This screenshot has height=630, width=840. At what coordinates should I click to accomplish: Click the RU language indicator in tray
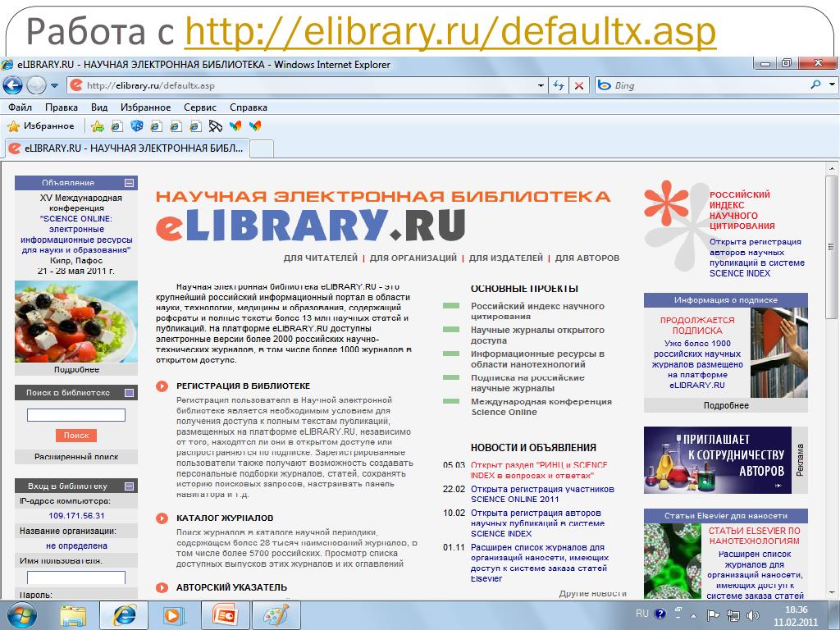pyautogui.click(x=641, y=614)
